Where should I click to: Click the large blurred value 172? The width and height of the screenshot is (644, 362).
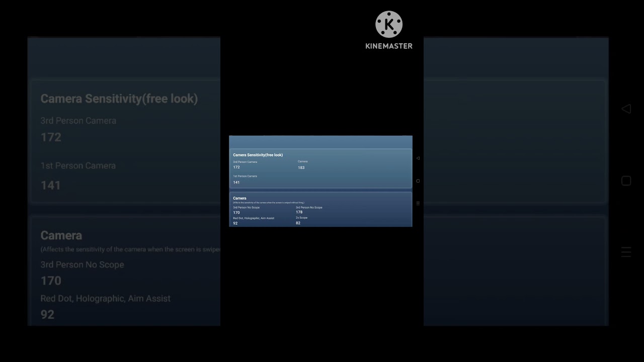click(x=51, y=137)
